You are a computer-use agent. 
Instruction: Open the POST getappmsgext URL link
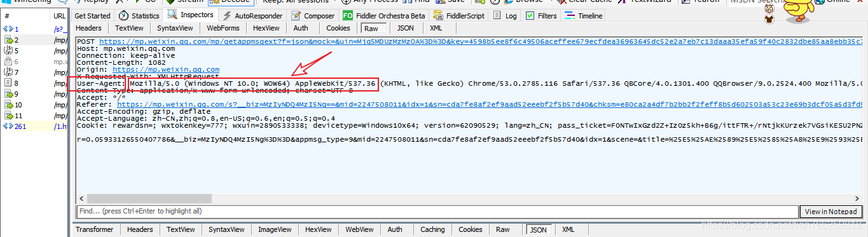[x=481, y=41]
